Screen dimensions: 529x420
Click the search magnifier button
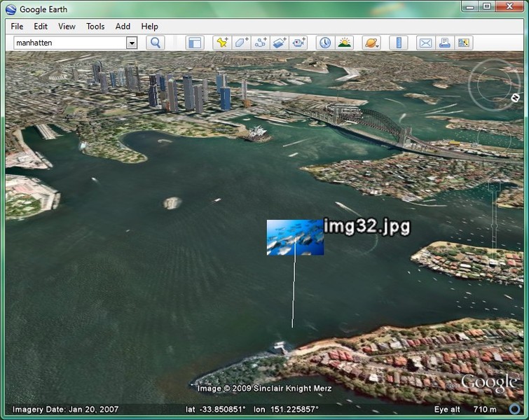point(155,43)
